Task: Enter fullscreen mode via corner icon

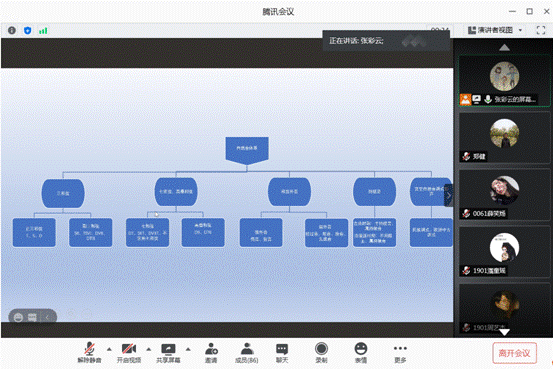Action: [541, 30]
